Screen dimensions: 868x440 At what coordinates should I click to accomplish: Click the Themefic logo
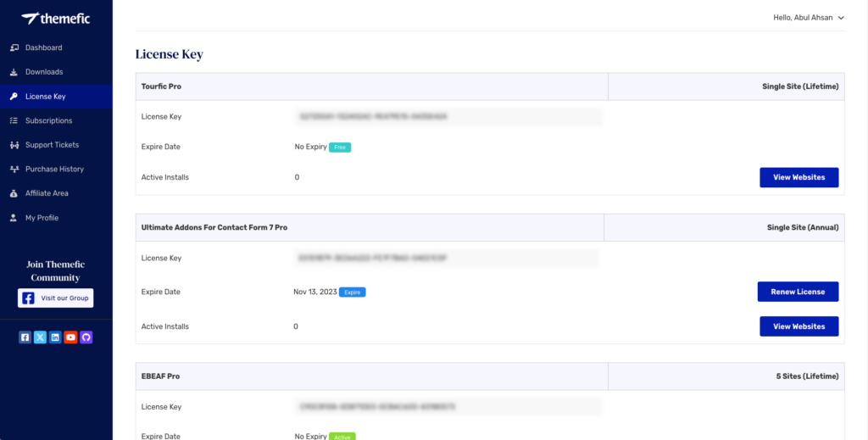pos(56,19)
